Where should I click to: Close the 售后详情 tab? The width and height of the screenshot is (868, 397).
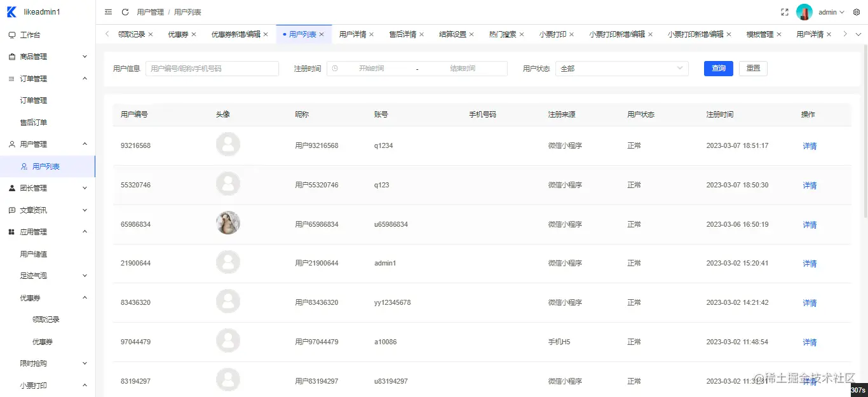(x=421, y=34)
